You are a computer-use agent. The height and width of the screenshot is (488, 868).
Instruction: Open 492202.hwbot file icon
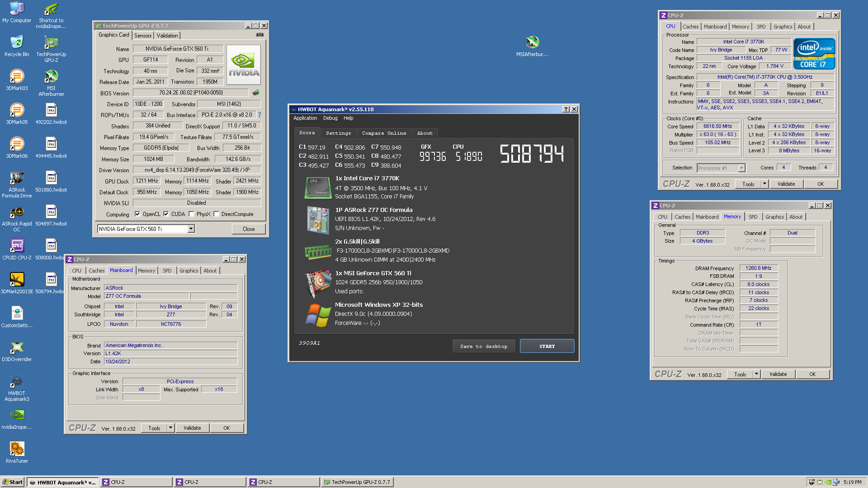[x=51, y=114]
